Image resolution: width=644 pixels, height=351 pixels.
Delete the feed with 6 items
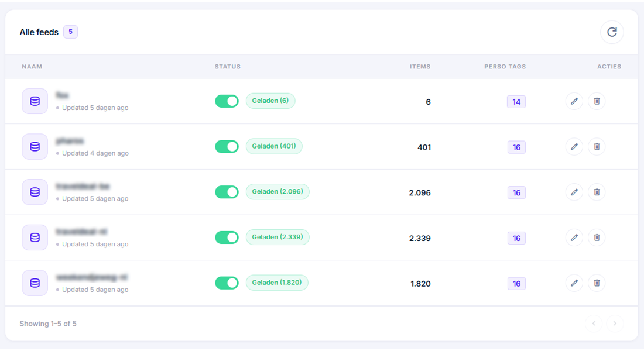tap(597, 101)
